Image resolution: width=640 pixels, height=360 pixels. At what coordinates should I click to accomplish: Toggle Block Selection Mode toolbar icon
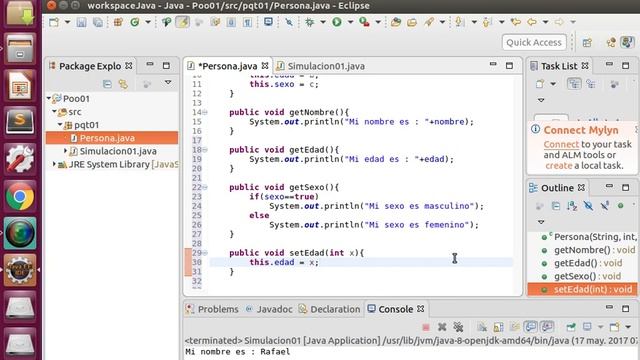(231, 22)
